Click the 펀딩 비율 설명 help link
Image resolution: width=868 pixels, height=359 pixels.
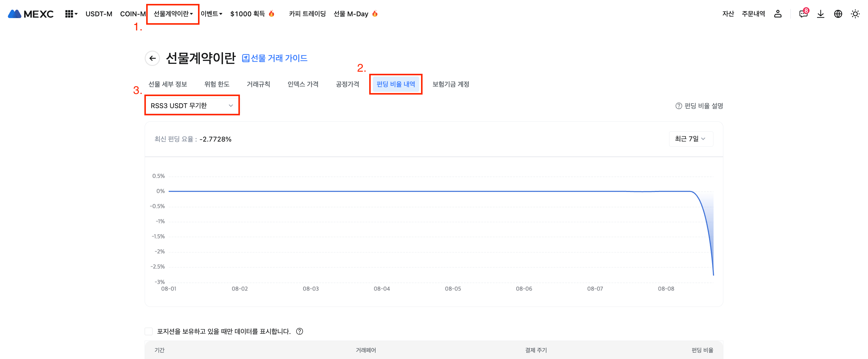coord(700,106)
